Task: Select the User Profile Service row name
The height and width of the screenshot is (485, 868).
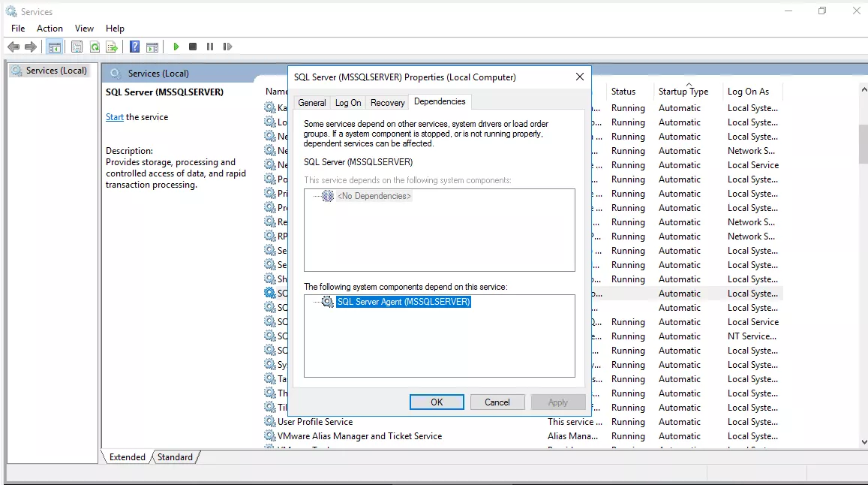Action: point(315,422)
